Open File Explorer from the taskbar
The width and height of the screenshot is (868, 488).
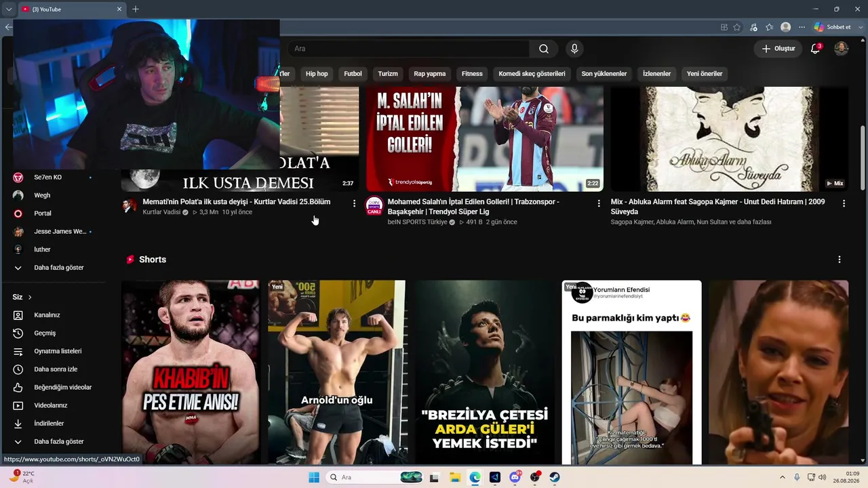point(455,477)
